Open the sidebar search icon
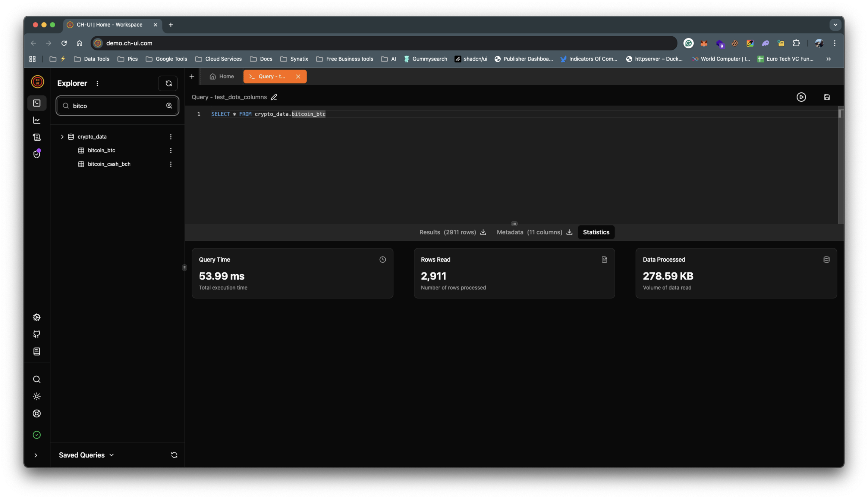868x499 pixels. [x=37, y=379]
